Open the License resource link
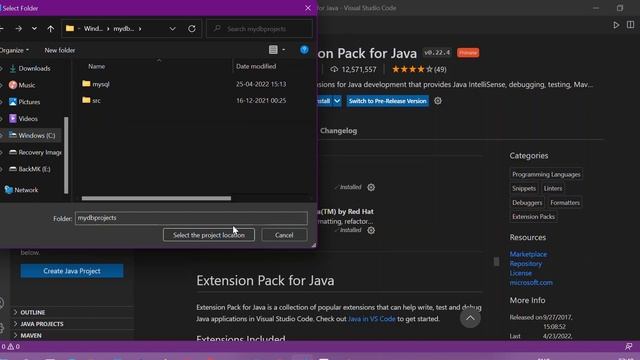This screenshot has height=360, width=640. (520, 273)
